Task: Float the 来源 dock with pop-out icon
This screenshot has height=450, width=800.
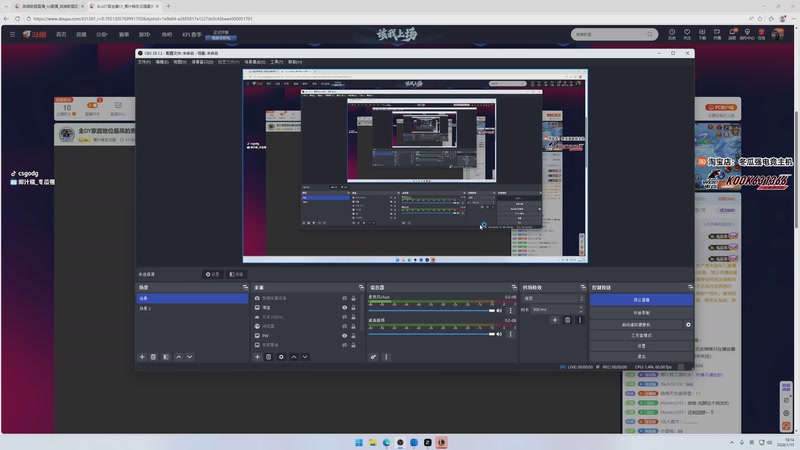Action: (361, 287)
